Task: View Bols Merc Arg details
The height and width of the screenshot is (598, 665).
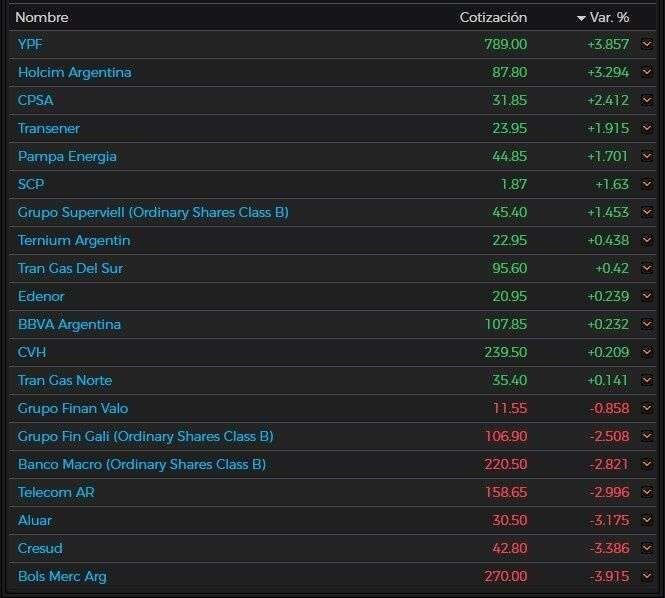Action: pos(62,577)
